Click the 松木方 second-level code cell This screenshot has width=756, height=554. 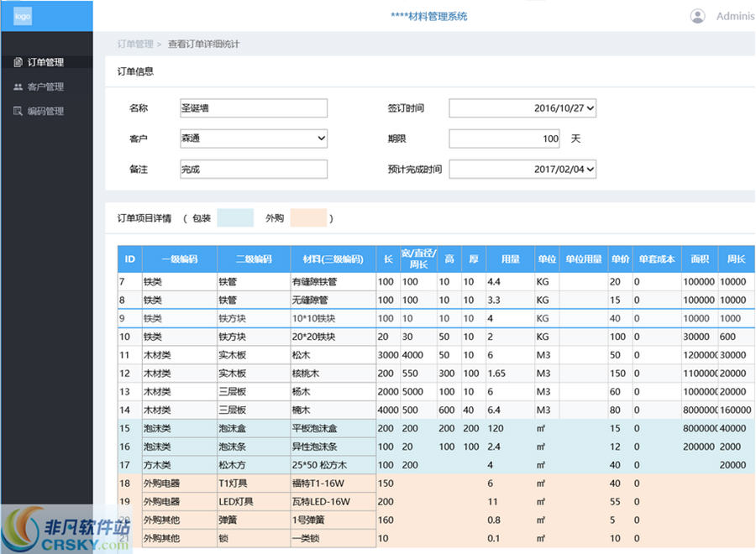point(254,465)
